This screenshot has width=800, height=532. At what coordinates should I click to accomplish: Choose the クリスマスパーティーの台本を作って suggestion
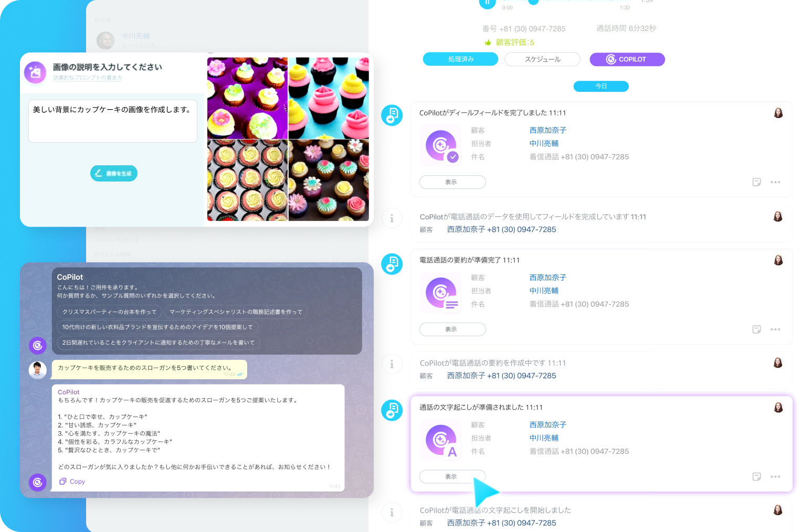tap(109, 312)
